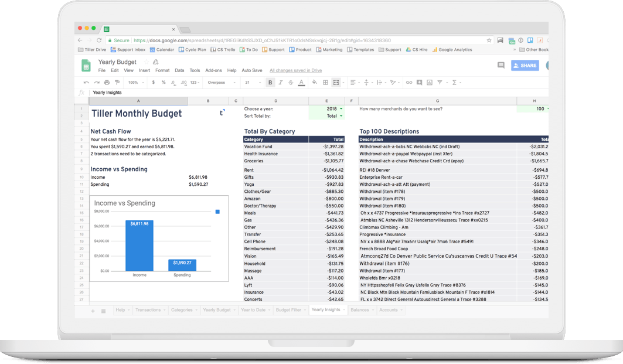Open the Google Sheets home icon

tap(86, 66)
